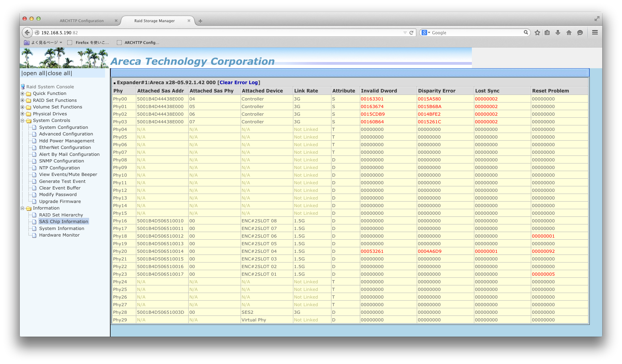622x364 pixels.
Task: Open the downloads arrow icon
Action: pyautogui.click(x=558, y=33)
